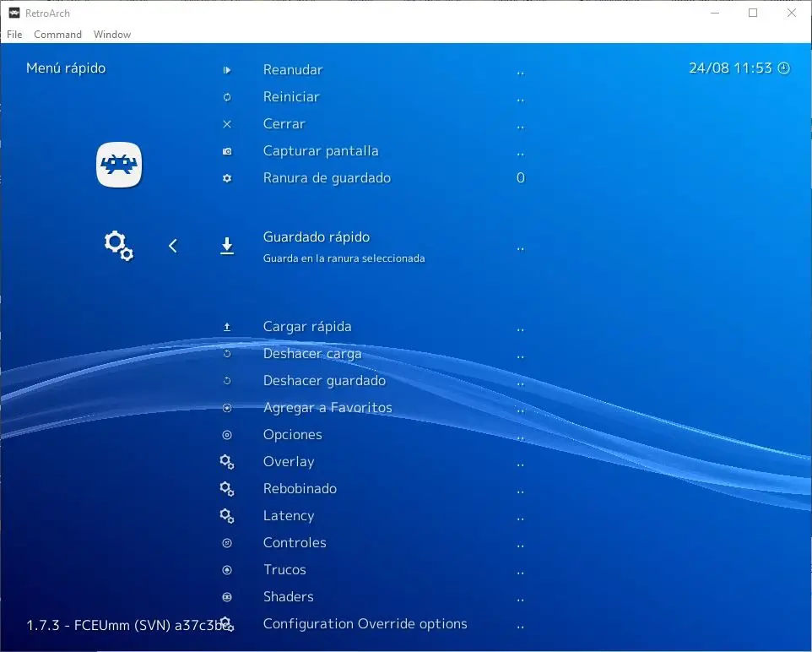Image resolution: width=812 pixels, height=652 pixels.
Task: Click the icon beside Trucos
Action: click(227, 570)
